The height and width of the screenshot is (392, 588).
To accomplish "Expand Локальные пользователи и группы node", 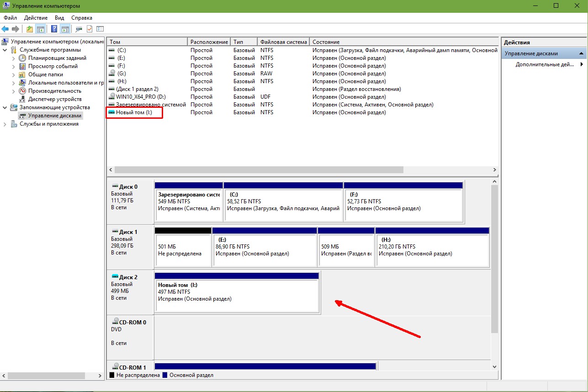I will point(13,83).
